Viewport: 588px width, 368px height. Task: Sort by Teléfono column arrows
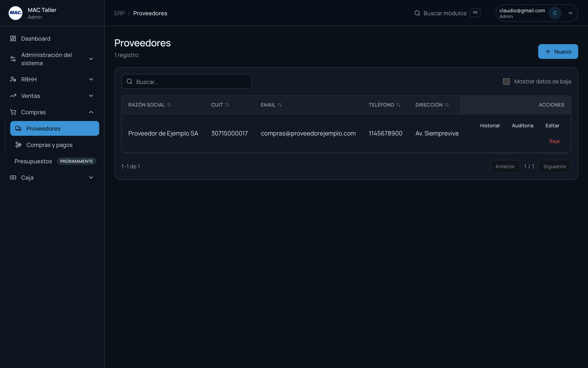(x=398, y=105)
